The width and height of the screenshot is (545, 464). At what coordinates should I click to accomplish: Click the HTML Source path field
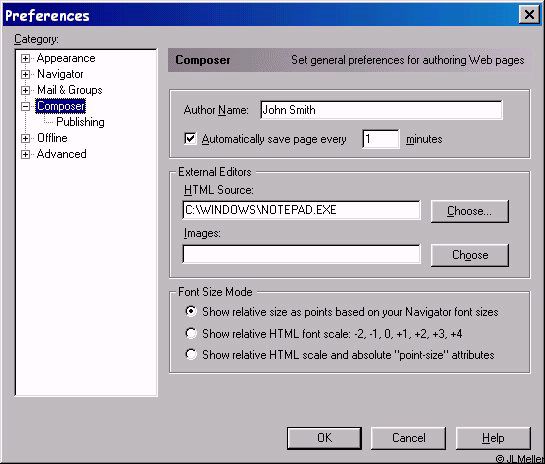tap(301, 210)
